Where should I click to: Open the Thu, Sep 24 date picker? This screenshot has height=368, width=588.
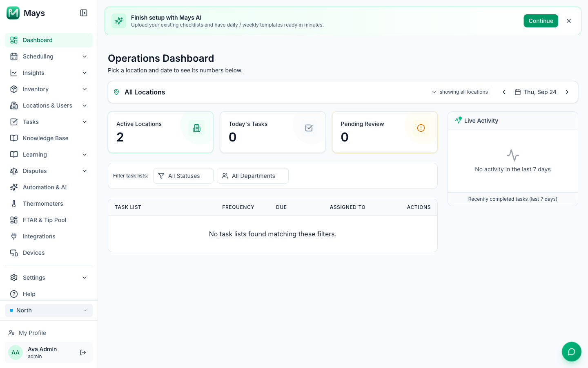535,92
